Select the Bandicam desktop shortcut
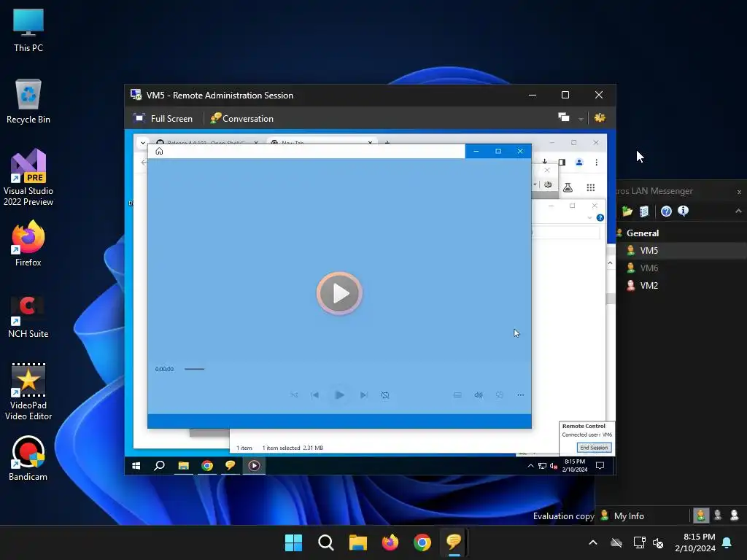The height and width of the screenshot is (560, 747). point(28,459)
